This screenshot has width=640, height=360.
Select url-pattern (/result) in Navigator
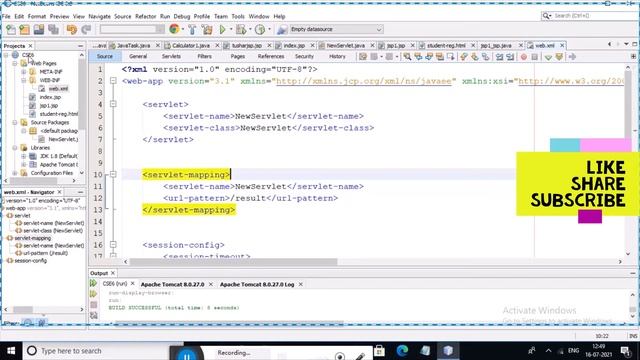point(45,253)
